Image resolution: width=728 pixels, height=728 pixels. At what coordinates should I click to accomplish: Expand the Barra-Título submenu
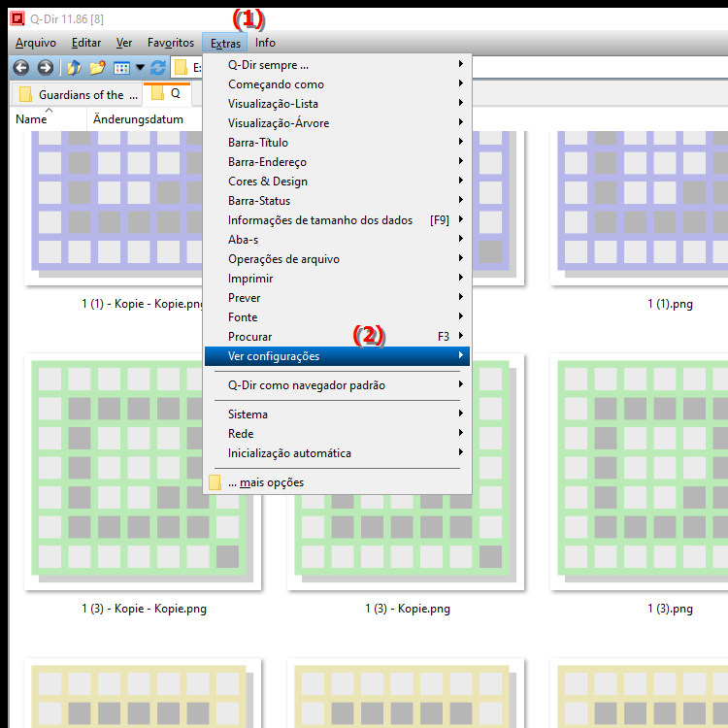click(337, 143)
